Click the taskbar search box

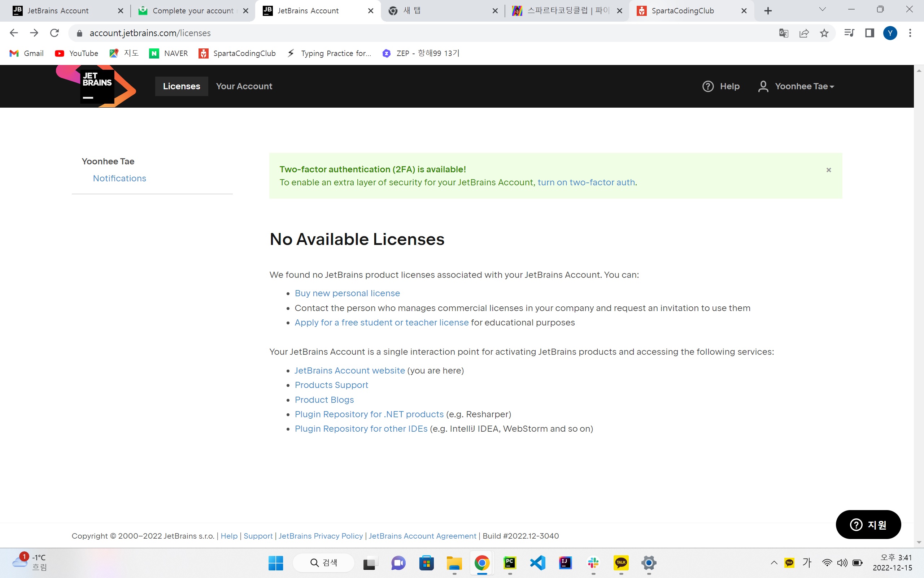[323, 563]
